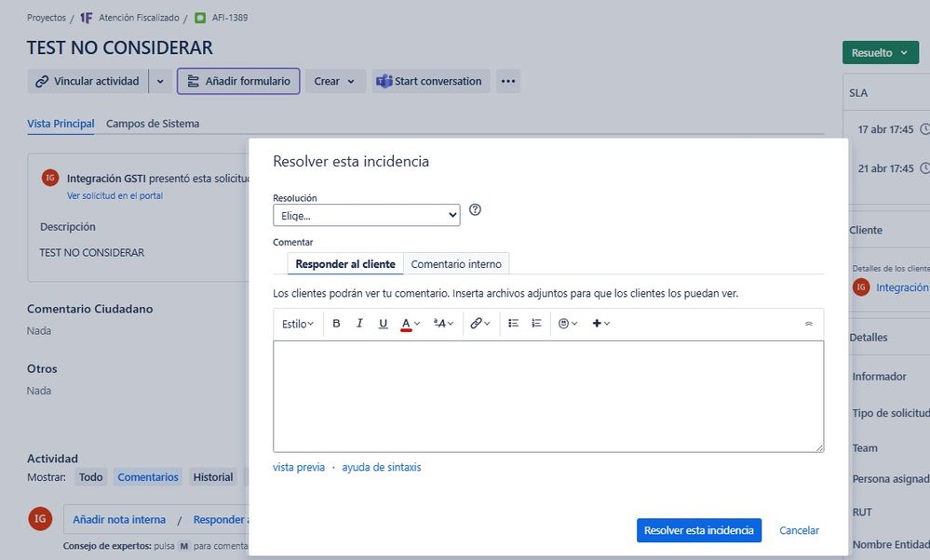Click the Integración client name link

902,287
